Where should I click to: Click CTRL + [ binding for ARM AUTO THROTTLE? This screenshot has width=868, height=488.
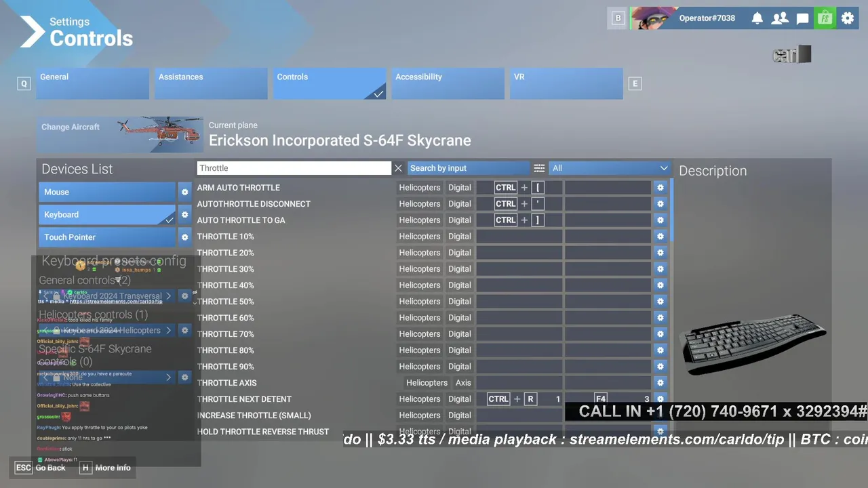[x=519, y=188]
